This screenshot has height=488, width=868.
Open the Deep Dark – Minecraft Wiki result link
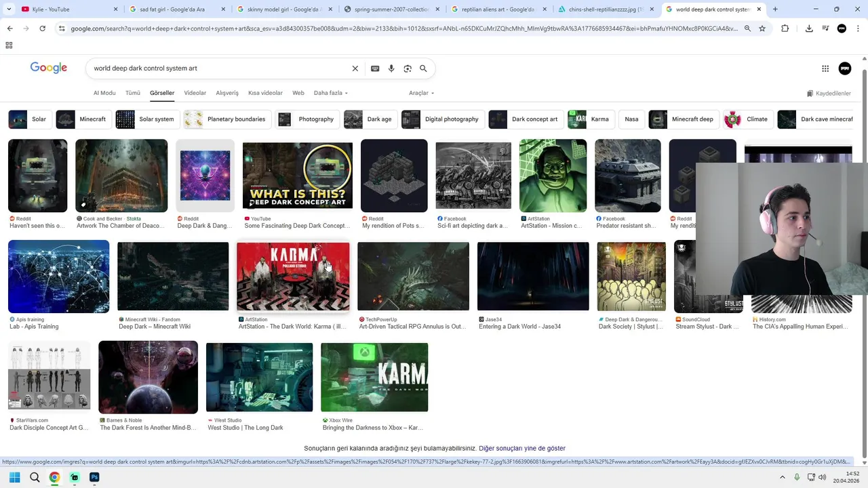pos(155,327)
